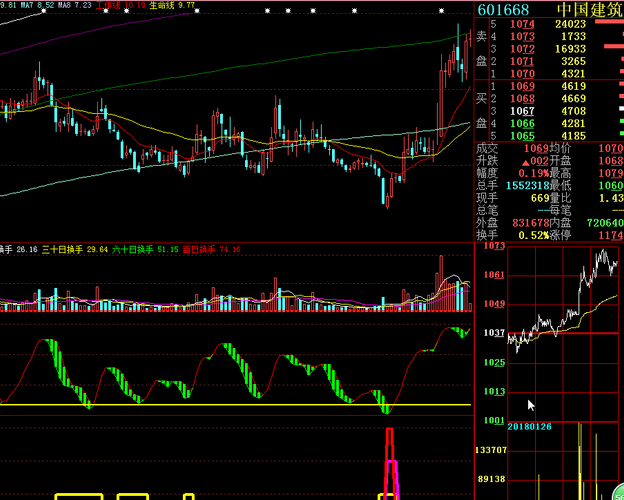Viewport: 624px width, 500px height.
Task: Click the 1037 intraday price axis label
Action: (x=494, y=333)
